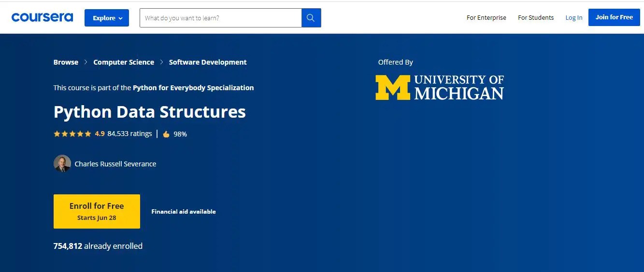Click the Log In link

tap(574, 17)
